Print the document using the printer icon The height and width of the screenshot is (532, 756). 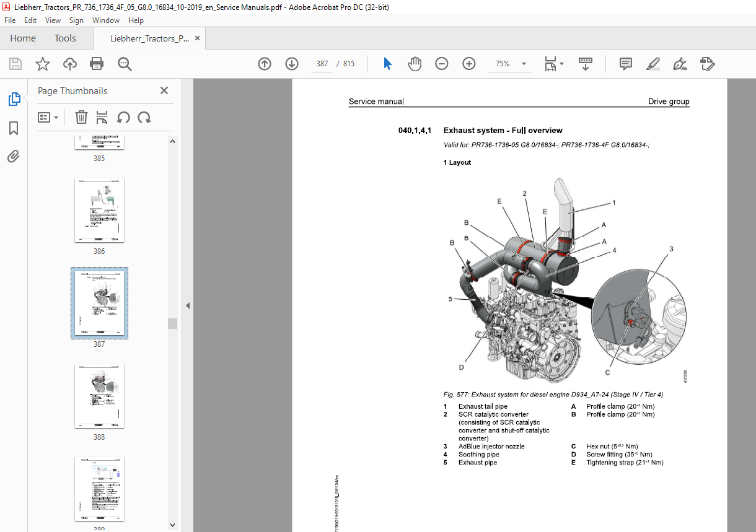97,64
